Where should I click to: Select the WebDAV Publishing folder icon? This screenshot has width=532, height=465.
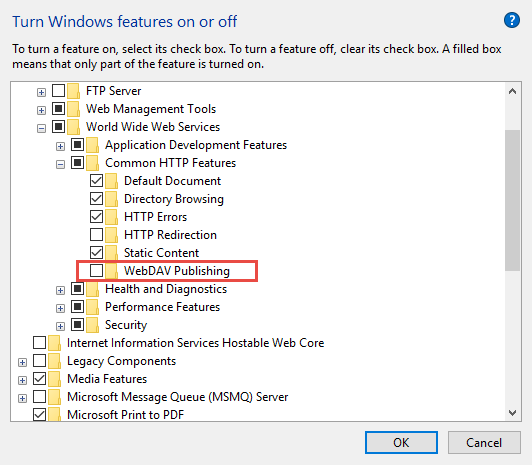tap(111, 271)
